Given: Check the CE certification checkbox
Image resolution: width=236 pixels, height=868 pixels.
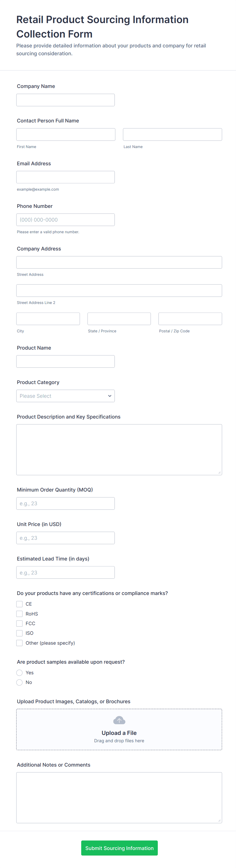Looking at the screenshot, I should 20,604.
